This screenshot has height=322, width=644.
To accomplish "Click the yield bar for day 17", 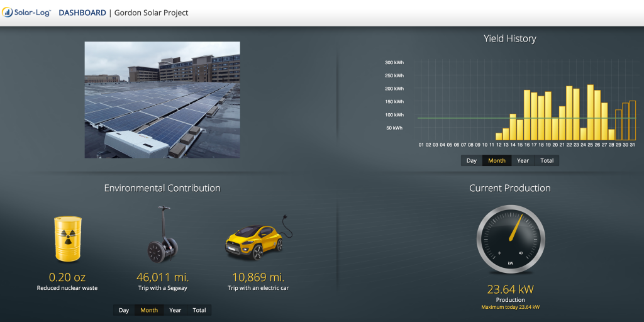I will [x=534, y=116].
